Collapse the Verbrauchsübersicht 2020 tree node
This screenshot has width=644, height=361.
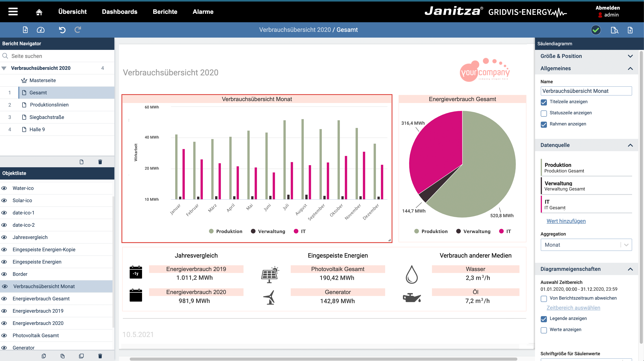(x=4, y=68)
